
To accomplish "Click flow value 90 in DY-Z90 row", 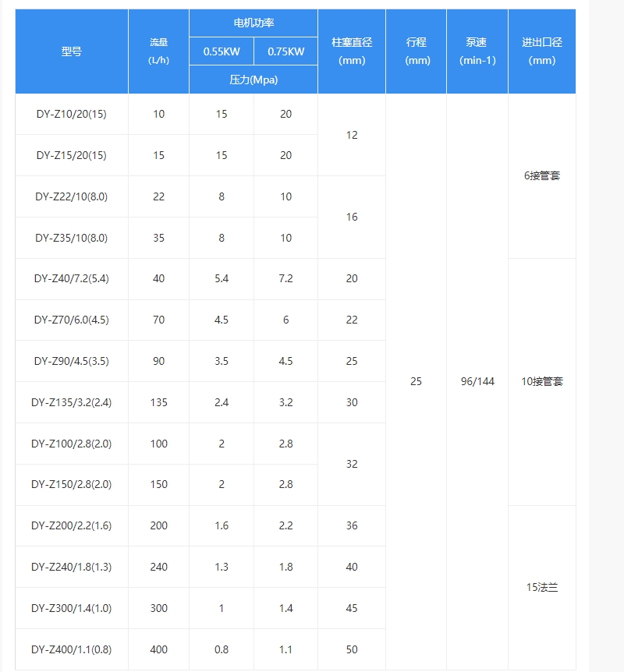I will [x=158, y=361].
